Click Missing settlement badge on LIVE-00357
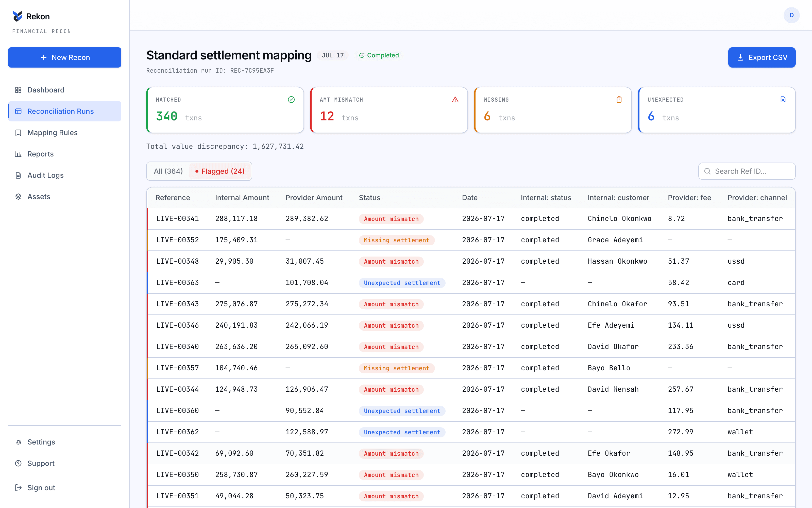 pos(397,368)
